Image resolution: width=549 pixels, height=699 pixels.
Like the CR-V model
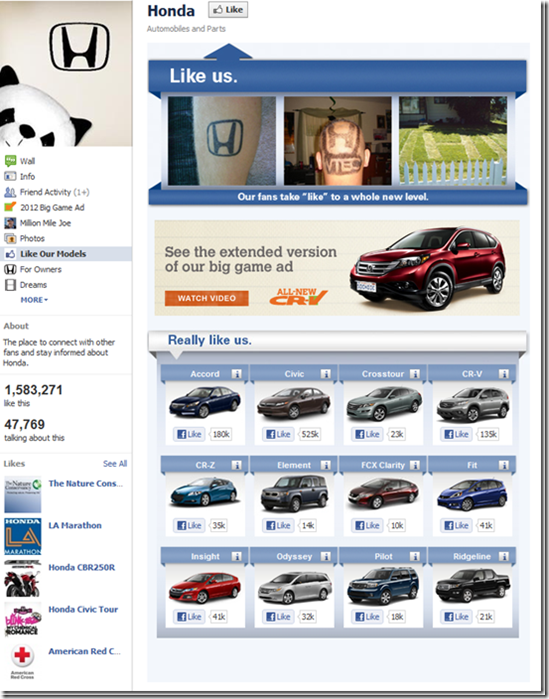coord(456,434)
